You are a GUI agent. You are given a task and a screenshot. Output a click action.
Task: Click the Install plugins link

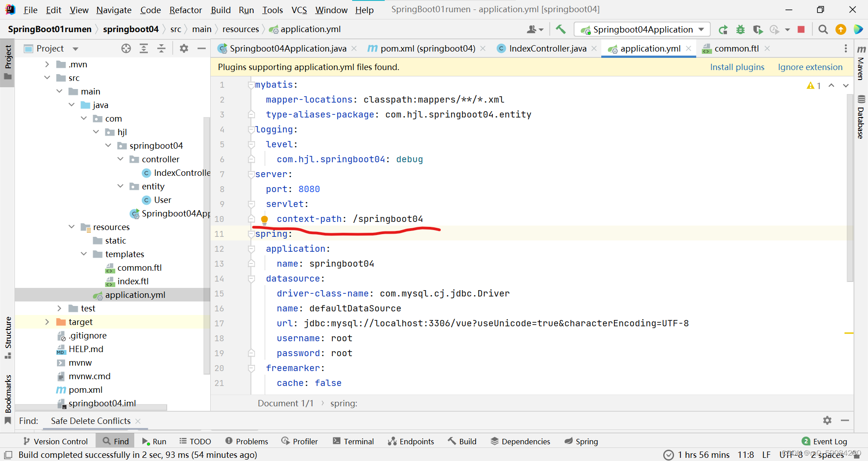point(737,67)
